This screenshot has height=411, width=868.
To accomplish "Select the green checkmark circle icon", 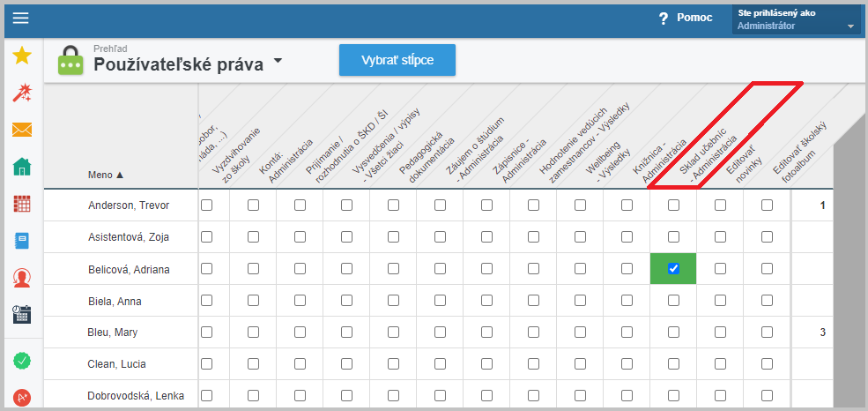I will pos(21,361).
